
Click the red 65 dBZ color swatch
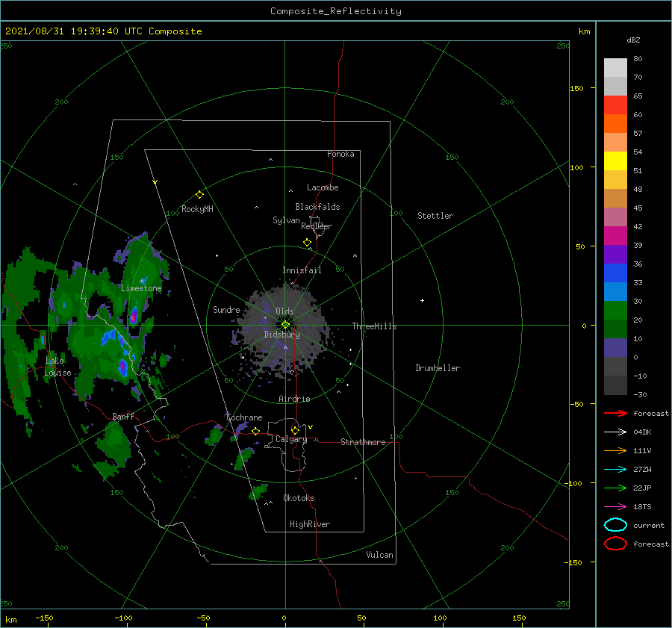coord(615,105)
